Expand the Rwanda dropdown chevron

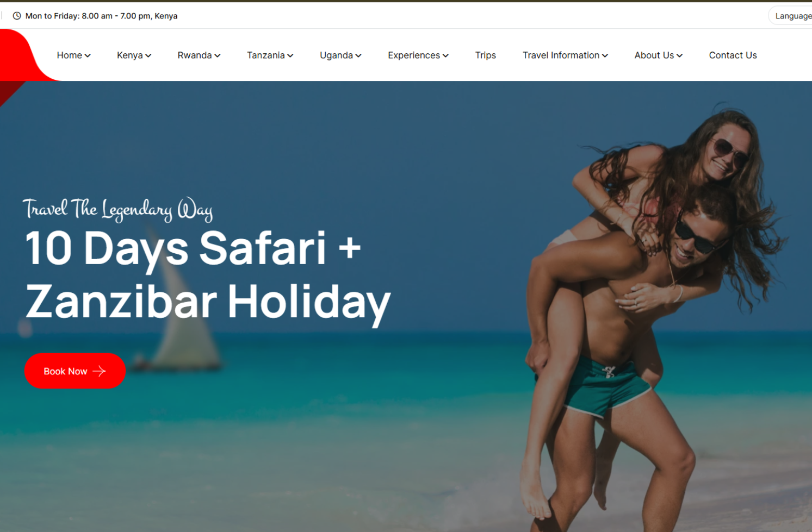pos(218,55)
